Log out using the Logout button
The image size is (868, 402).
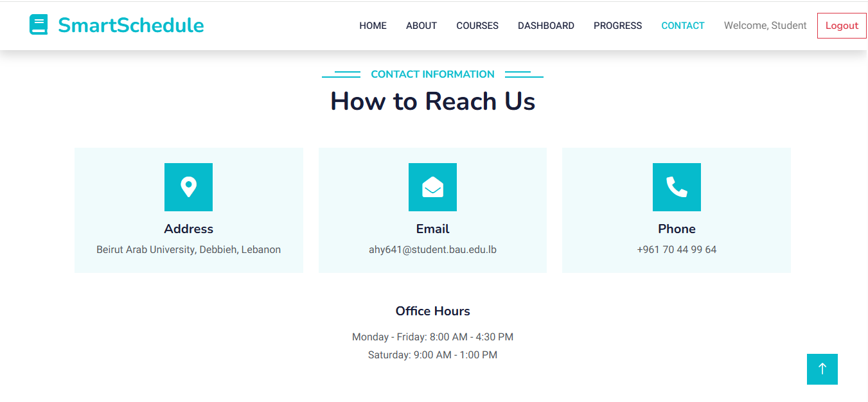pos(842,26)
